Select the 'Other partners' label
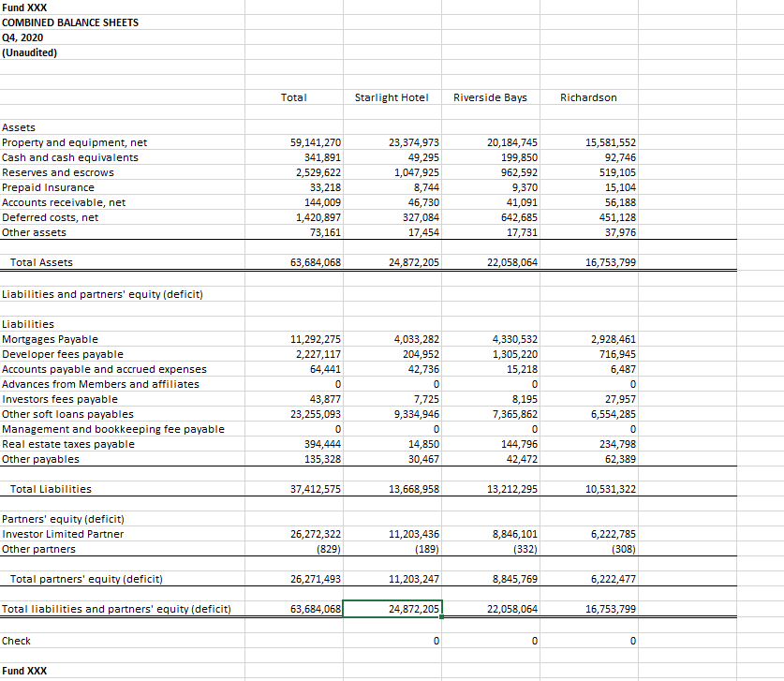 pos(38,550)
